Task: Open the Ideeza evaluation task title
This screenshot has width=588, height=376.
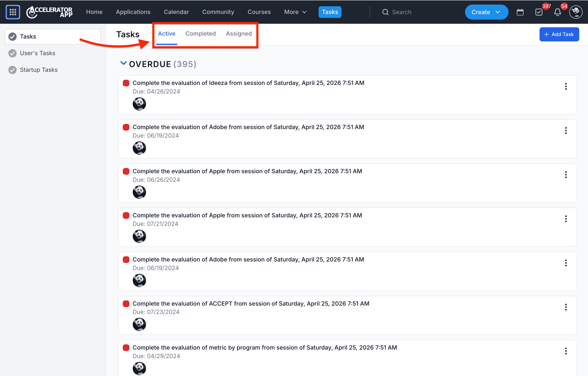Action: point(248,83)
